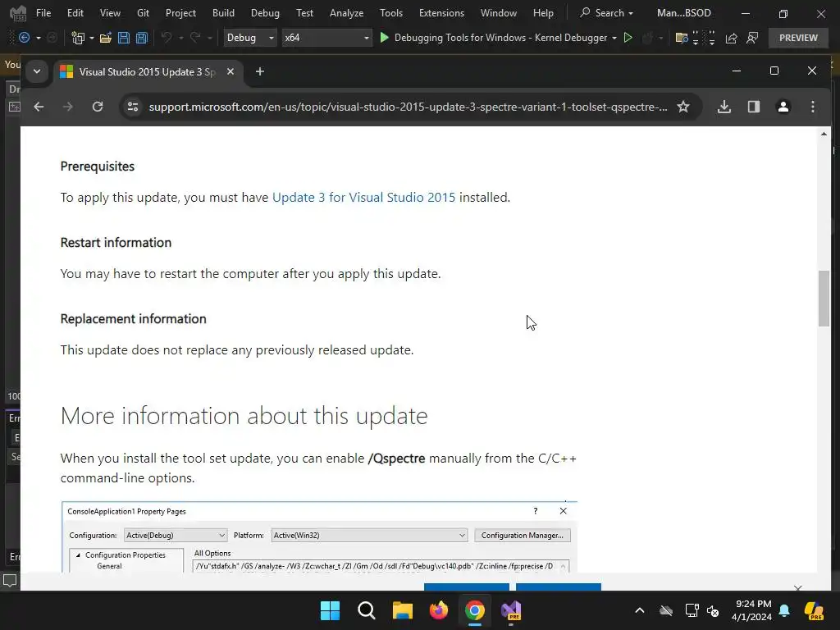The image size is (840, 630).
Task: Dismiss the bottom page banner with X
Action: pos(798,587)
